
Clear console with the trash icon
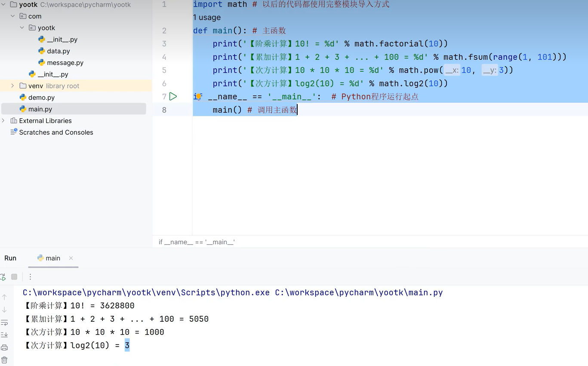[4, 360]
